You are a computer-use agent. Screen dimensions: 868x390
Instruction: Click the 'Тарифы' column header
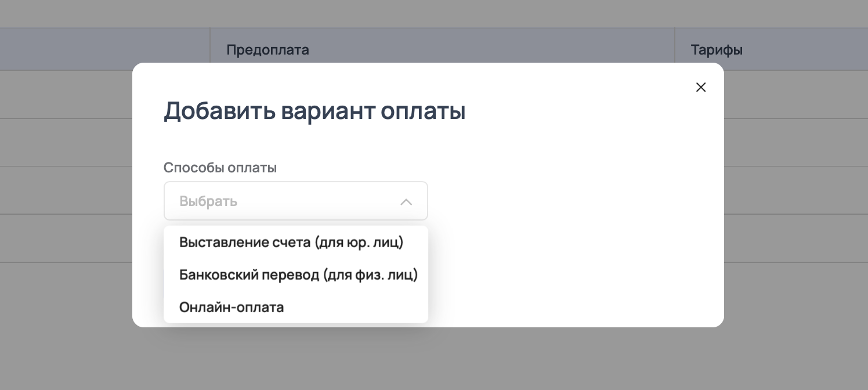[717, 50]
